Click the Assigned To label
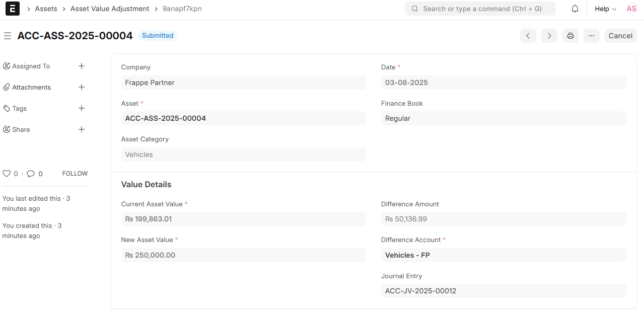Image resolution: width=644 pixels, height=317 pixels. (31, 66)
